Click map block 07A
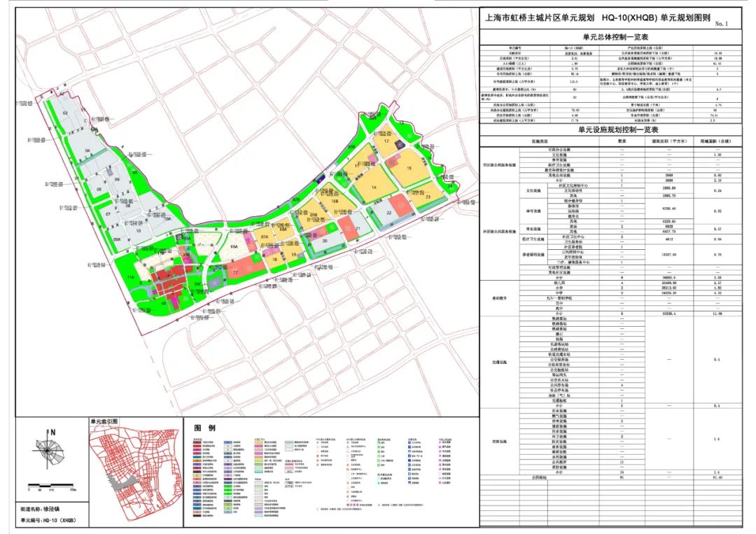 (x=264, y=237)
